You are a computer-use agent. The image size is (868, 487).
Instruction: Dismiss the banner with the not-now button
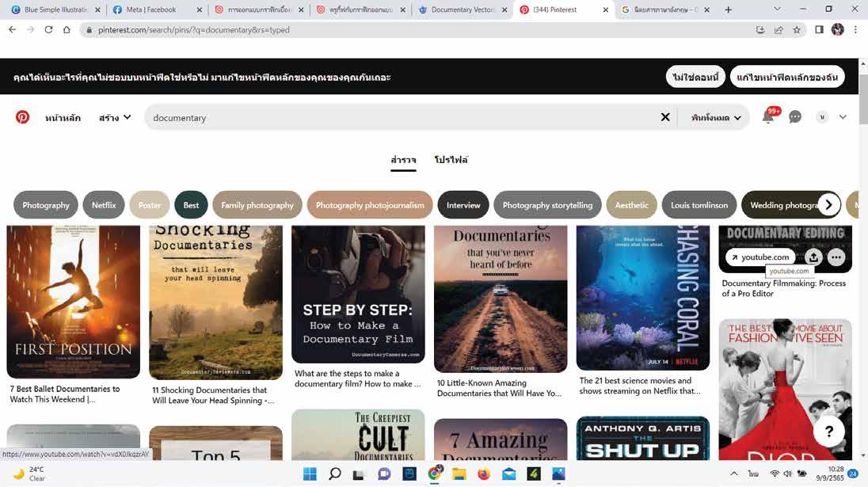click(695, 76)
